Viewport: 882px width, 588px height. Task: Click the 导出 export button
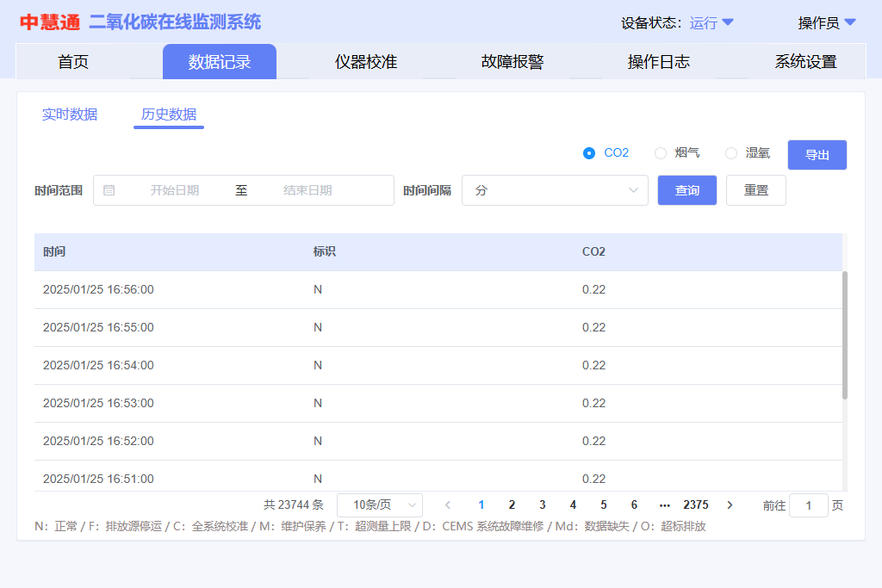817,155
